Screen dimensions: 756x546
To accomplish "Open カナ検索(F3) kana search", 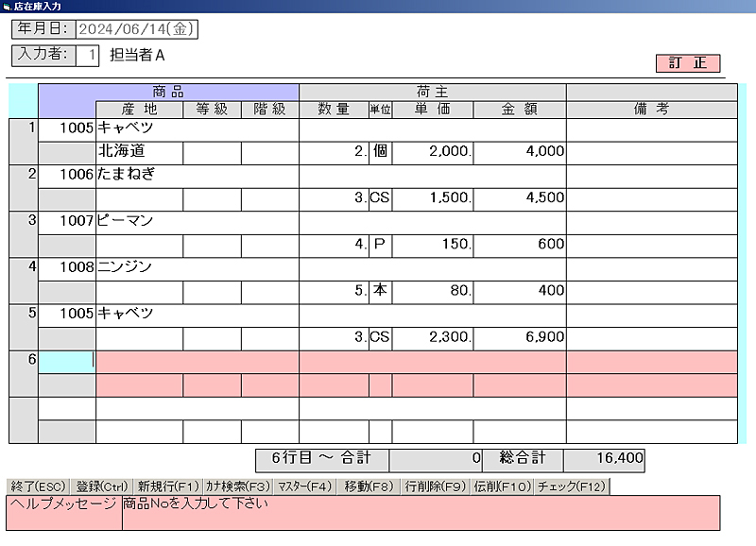I will pos(237,486).
